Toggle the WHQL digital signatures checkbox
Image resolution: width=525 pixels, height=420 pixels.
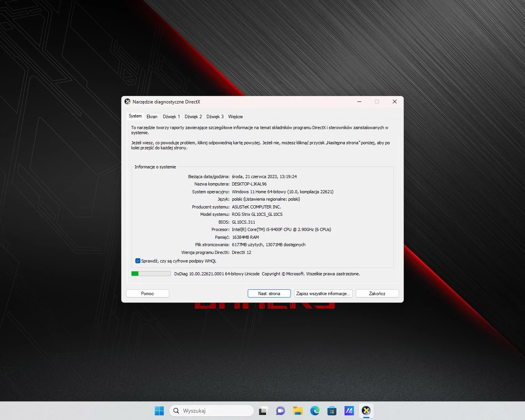click(x=138, y=261)
